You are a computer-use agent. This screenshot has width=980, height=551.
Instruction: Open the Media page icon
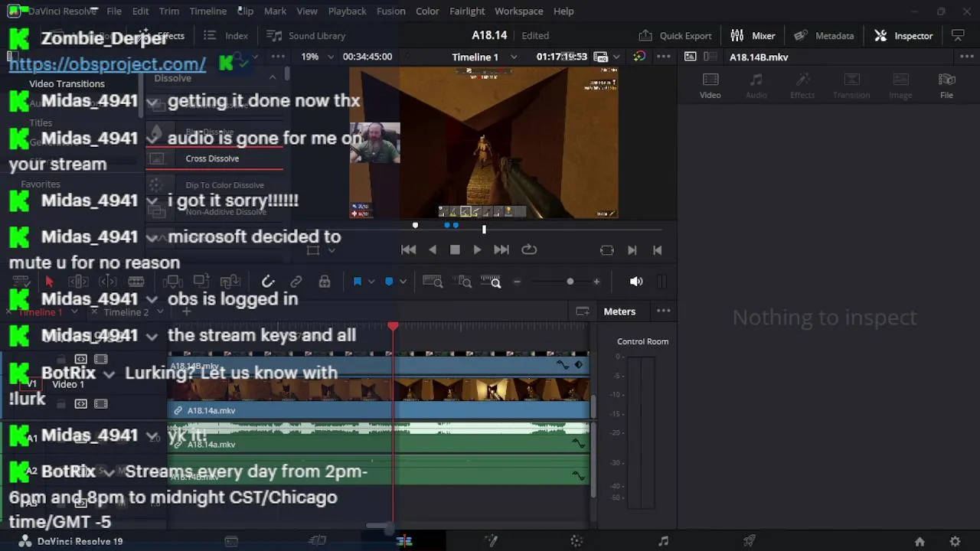point(230,541)
